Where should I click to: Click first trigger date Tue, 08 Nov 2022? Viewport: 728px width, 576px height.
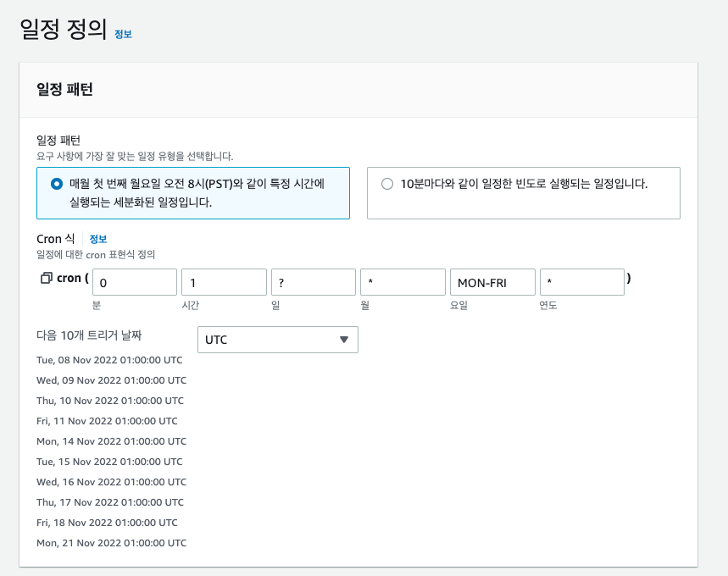point(109,360)
